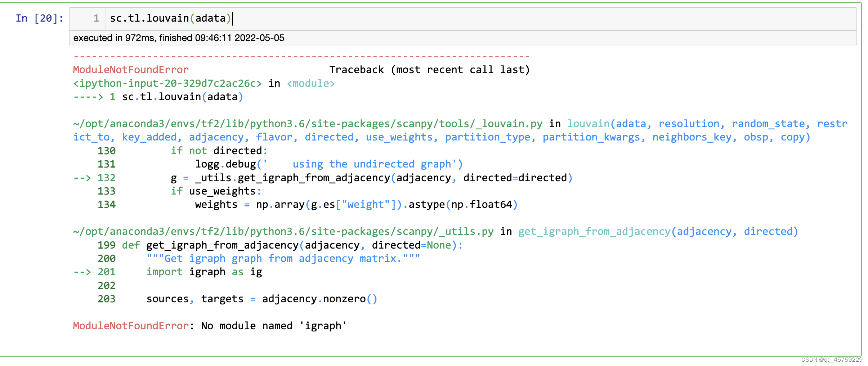Screen dimensions: 868x366
Task: Click traceback line 130 'if not directed:'
Action: (x=182, y=151)
